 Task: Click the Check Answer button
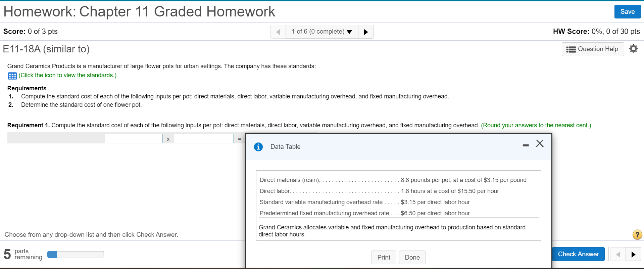[578, 254]
